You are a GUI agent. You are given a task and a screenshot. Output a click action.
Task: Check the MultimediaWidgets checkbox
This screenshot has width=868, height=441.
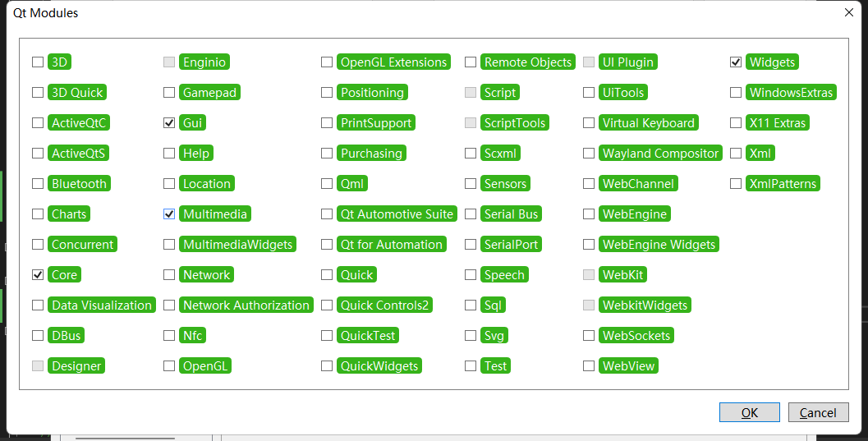[x=169, y=244]
